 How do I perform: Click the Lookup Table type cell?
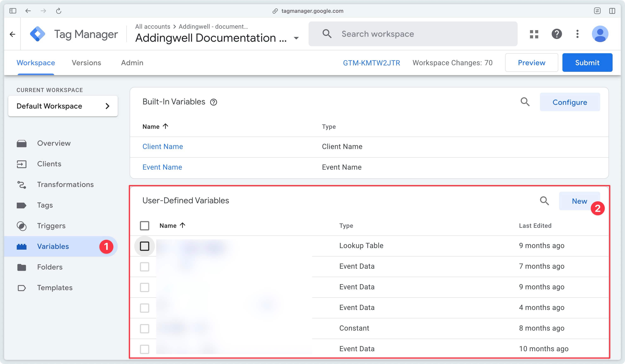(x=361, y=246)
